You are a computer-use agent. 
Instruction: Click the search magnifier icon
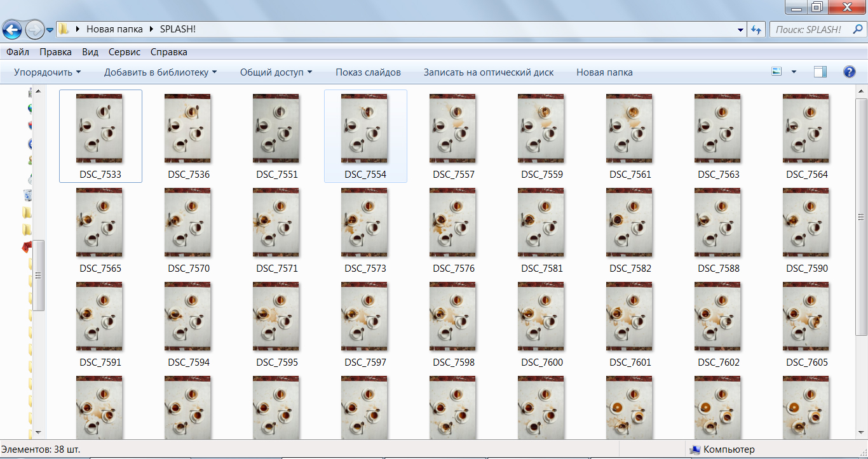858,29
